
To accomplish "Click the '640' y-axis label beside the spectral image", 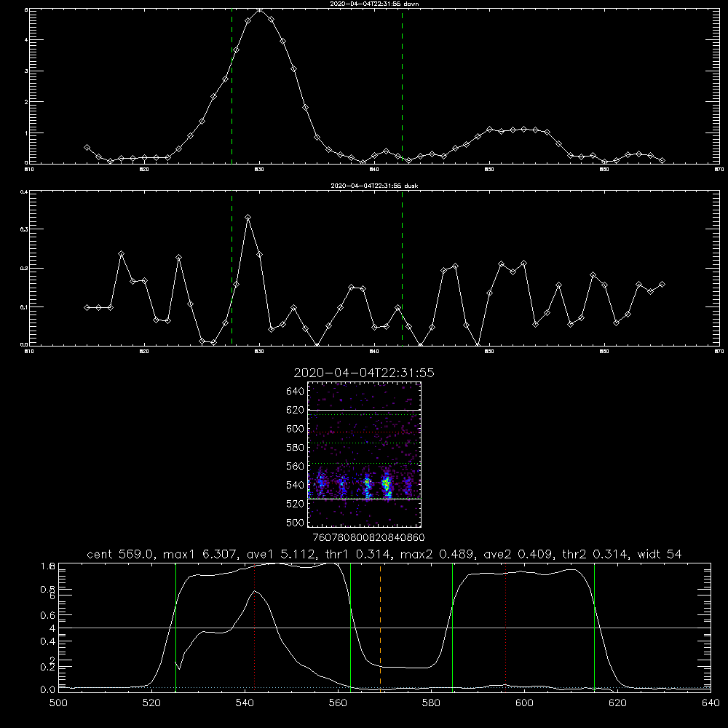I will point(296,392).
